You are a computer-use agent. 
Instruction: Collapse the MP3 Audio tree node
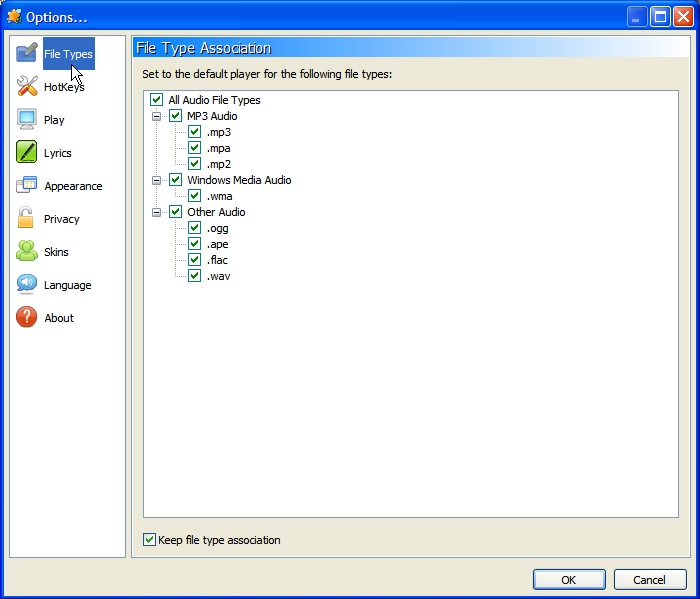156,116
